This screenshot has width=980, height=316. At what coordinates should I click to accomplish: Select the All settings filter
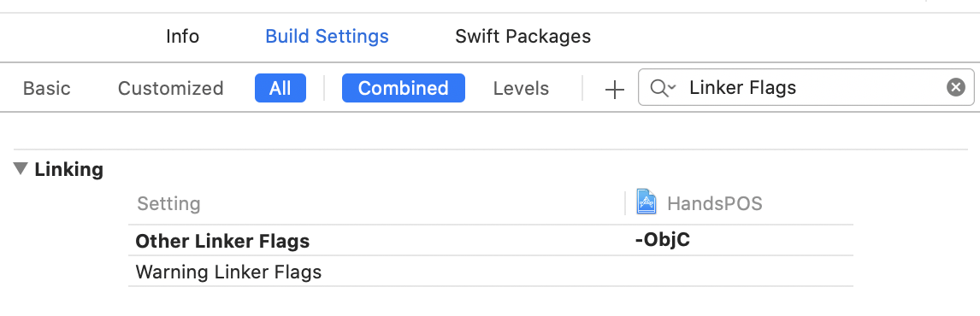(280, 88)
